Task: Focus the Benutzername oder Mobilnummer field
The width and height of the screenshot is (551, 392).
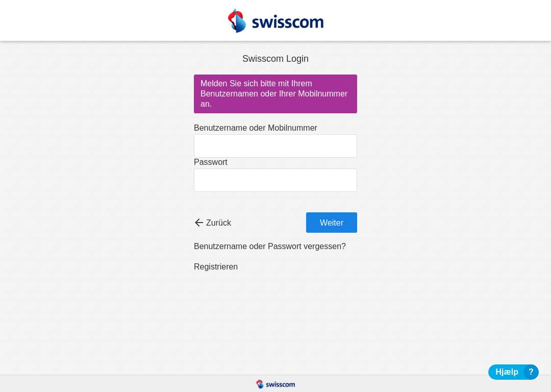Action: tap(275, 146)
